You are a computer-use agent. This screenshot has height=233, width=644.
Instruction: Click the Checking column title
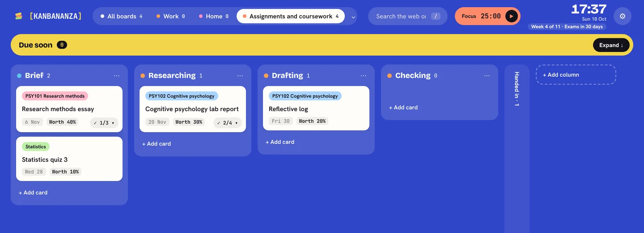coord(413,75)
